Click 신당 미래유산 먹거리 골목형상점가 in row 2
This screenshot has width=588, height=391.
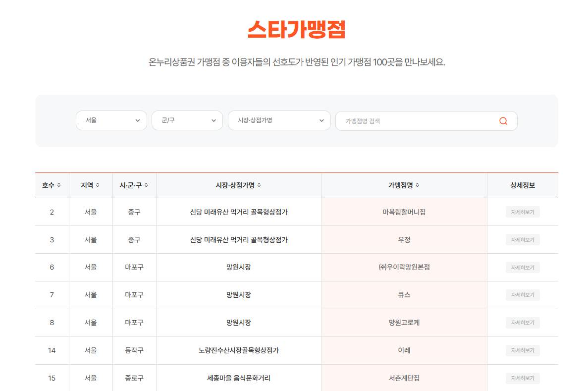238,212
